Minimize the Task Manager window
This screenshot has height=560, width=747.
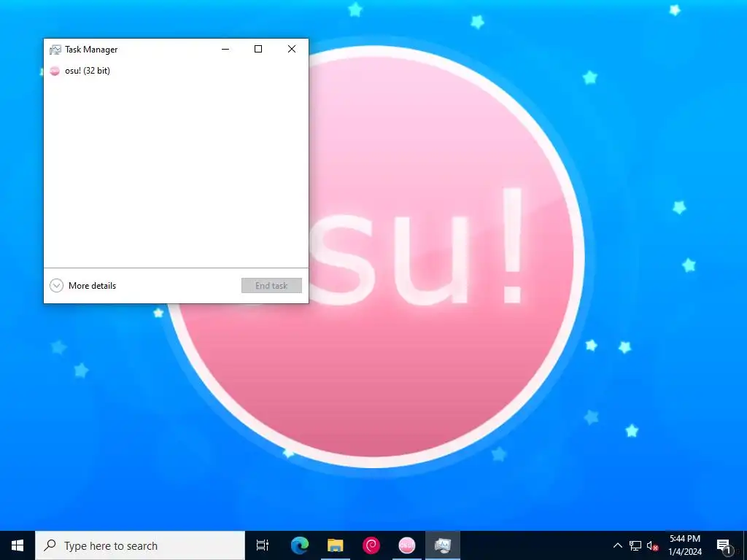(x=225, y=49)
